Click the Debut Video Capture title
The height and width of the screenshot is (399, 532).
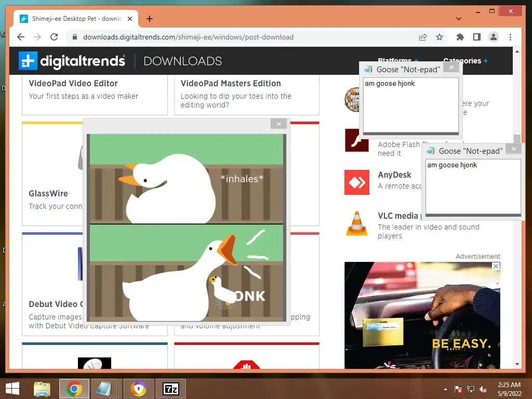tap(56, 304)
